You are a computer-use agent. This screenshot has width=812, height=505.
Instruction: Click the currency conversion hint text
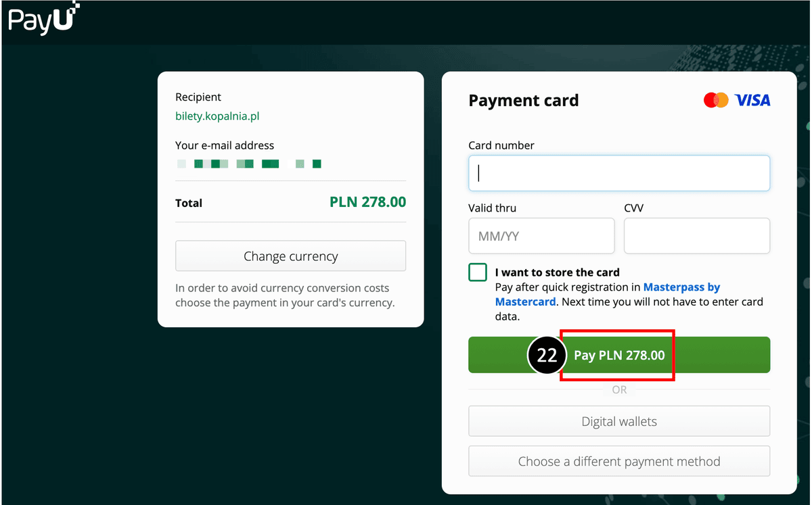tap(285, 295)
